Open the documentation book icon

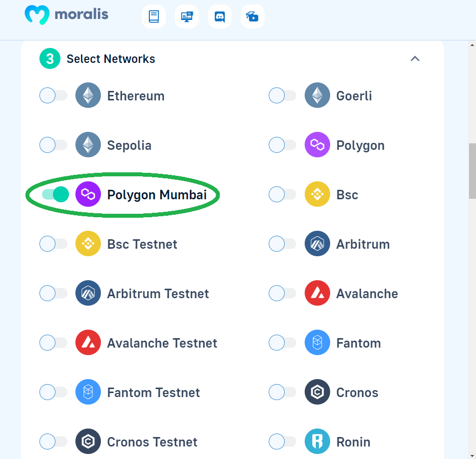click(154, 16)
